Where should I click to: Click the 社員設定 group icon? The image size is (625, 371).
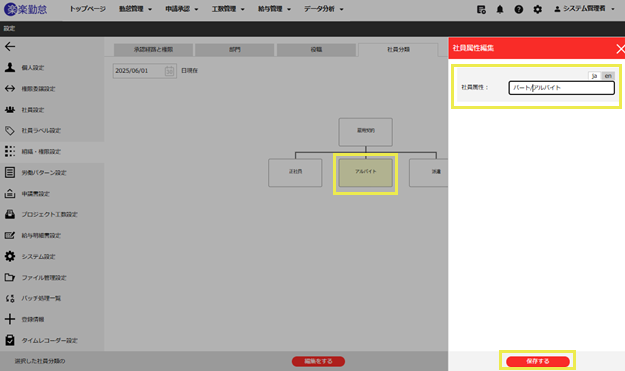click(10, 110)
